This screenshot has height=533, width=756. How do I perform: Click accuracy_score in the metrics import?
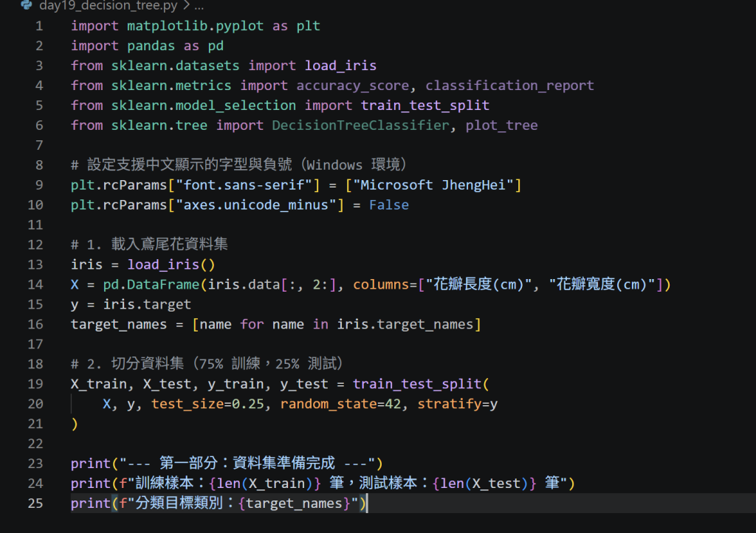coord(353,86)
